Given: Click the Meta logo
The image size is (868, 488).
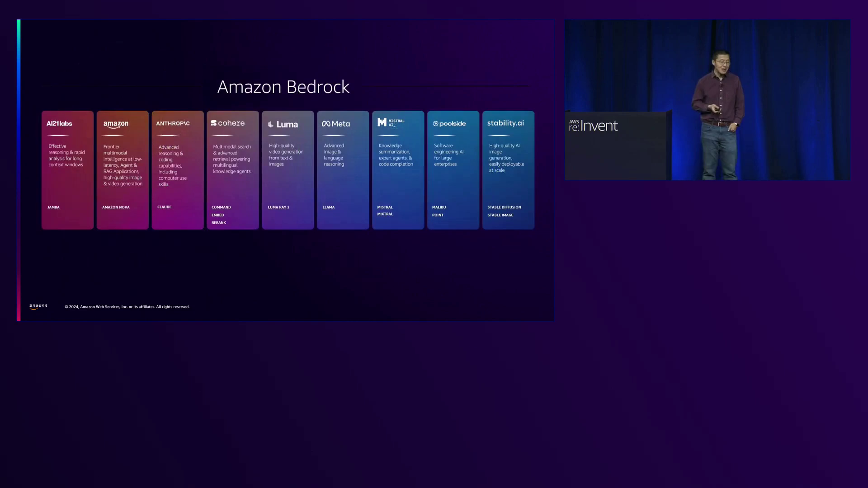Looking at the screenshot, I should [336, 124].
